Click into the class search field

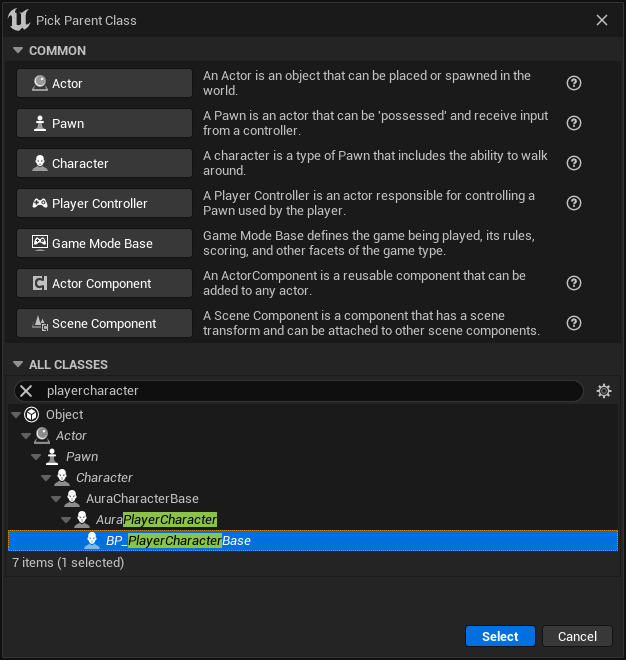point(300,391)
